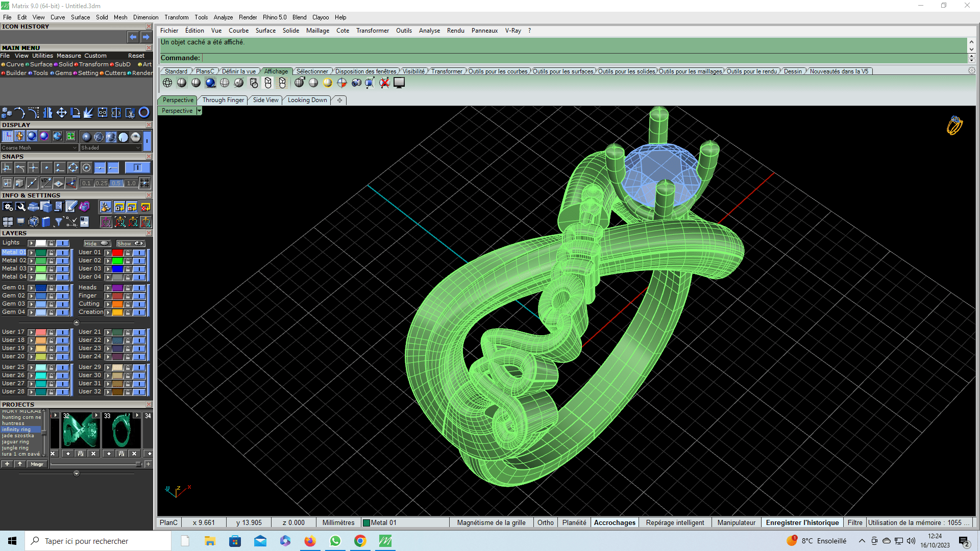The image size is (980, 551).
Task: Toggle Metal 02 layer on/off switch
Action: (x=62, y=261)
